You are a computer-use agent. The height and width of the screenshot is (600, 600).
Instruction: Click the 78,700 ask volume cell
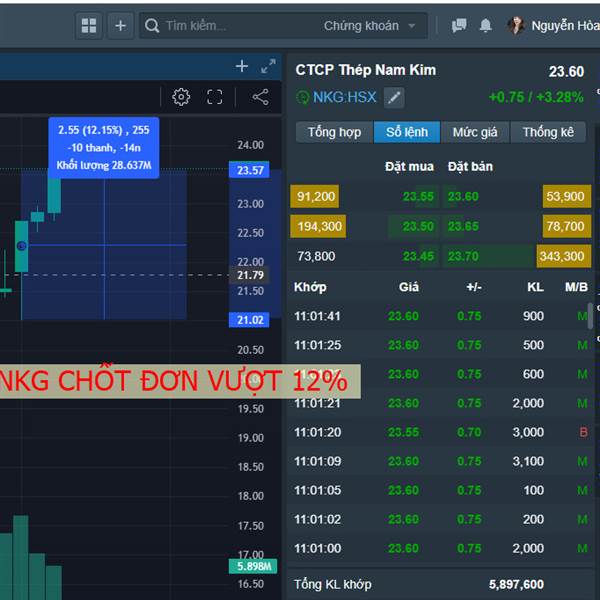coord(567,226)
